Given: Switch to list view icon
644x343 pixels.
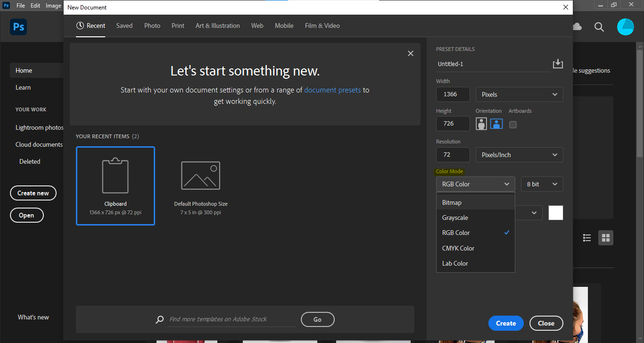Looking at the screenshot, I should [587, 238].
